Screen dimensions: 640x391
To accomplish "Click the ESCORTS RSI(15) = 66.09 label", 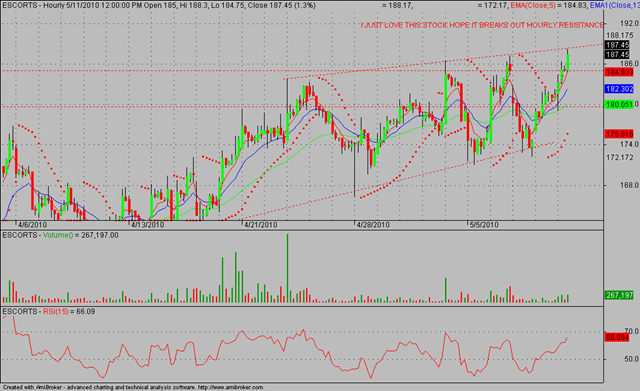I will coord(49,312).
